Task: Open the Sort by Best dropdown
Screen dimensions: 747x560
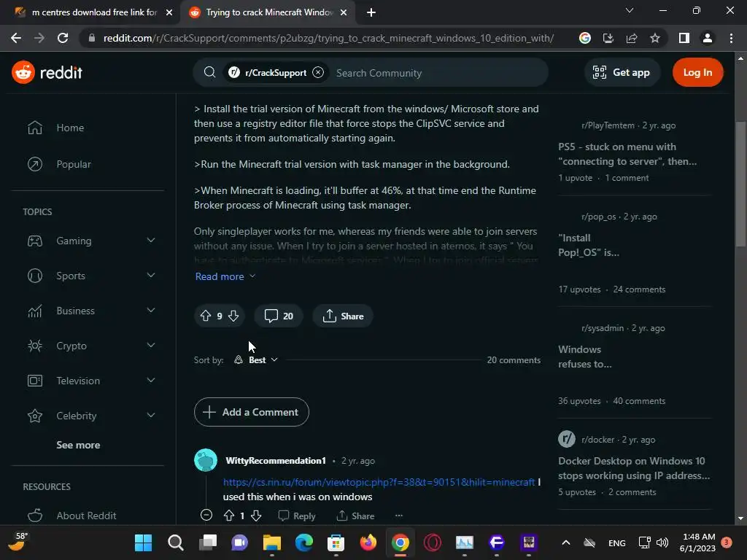Action: pyautogui.click(x=256, y=360)
